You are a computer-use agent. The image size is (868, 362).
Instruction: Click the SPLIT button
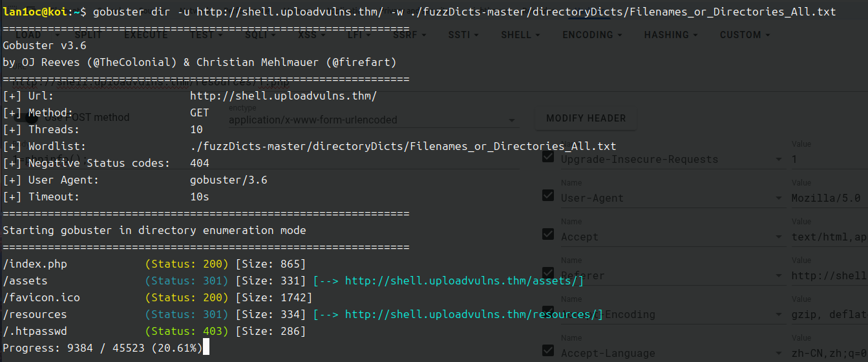pos(87,35)
